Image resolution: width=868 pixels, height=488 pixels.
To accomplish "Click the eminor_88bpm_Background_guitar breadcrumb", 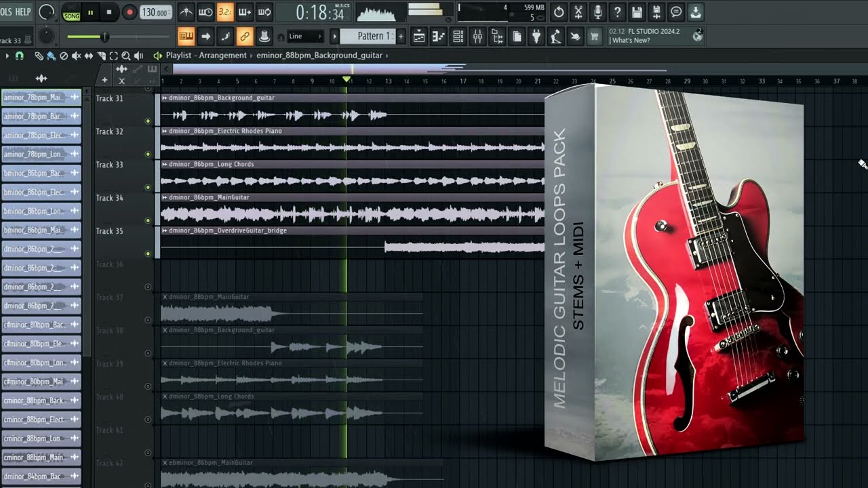I will pos(319,56).
